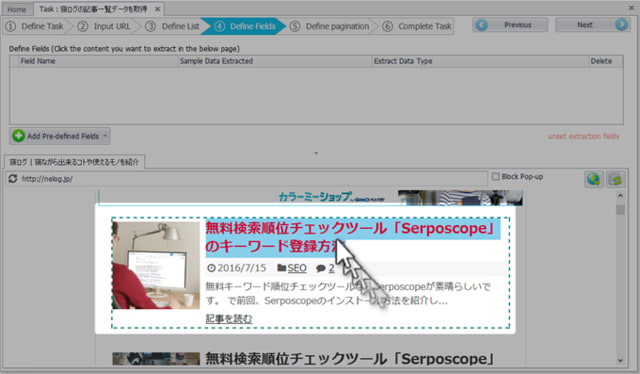Click the vertical scrollbar thumb
Viewport: 640px width, 374px height.
(x=620, y=209)
